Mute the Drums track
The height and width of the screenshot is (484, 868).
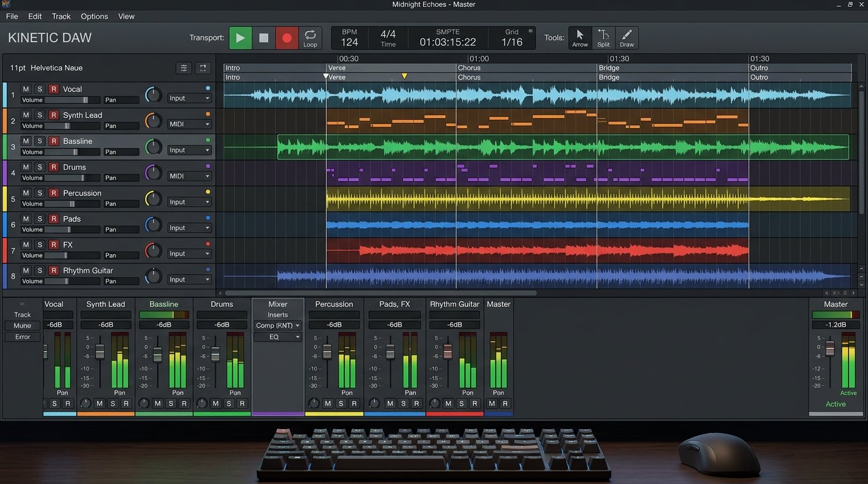pyautogui.click(x=26, y=167)
